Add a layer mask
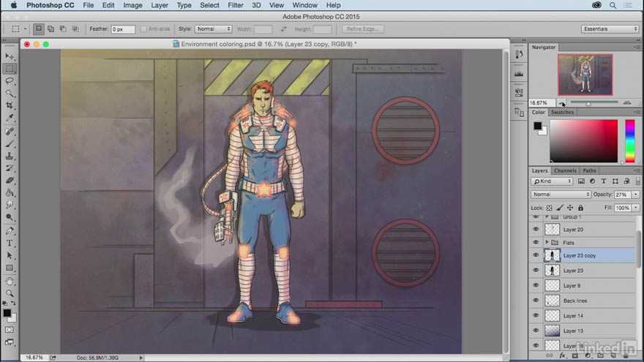This screenshot has height=362, width=644. (x=575, y=355)
